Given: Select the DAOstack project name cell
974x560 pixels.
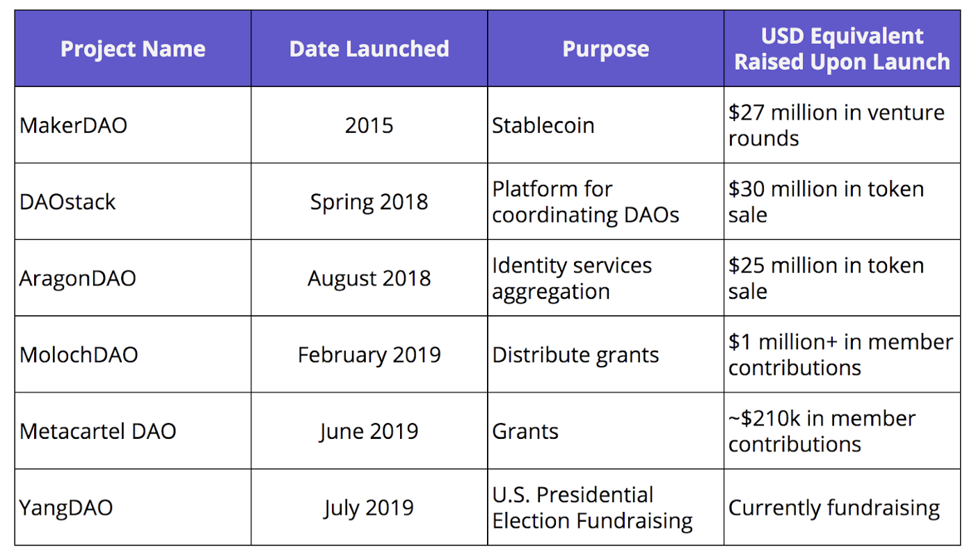Looking at the screenshot, I should (x=68, y=202).
